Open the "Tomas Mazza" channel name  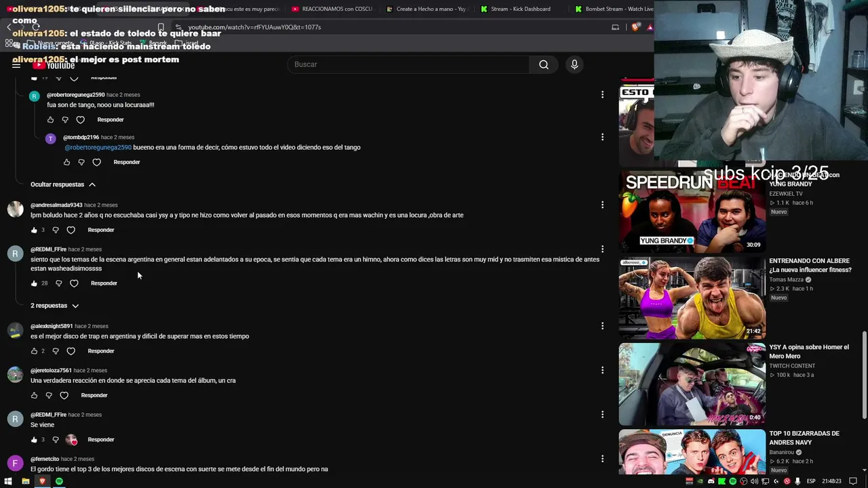786,280
